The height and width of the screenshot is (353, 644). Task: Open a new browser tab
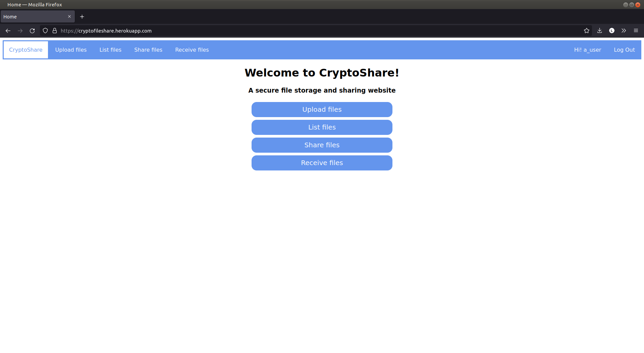tap(82, 16)
